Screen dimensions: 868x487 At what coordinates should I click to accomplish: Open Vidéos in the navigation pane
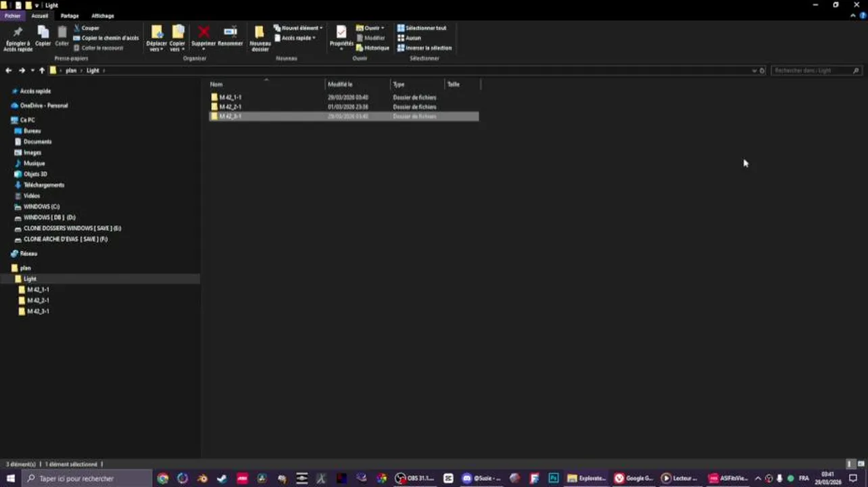32,195
